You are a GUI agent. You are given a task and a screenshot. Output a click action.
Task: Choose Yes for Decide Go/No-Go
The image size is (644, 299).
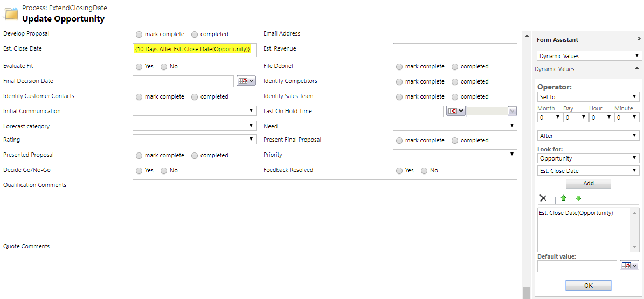coord(139,170)
